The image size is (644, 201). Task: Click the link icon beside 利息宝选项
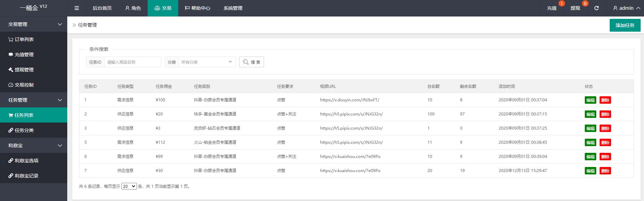[11, 161]
